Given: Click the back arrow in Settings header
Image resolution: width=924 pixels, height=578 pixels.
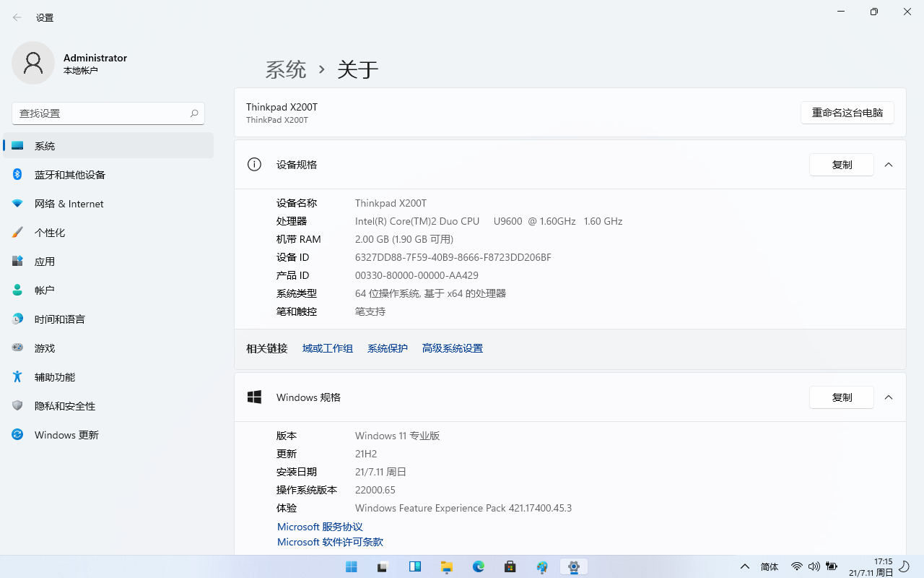Looking at the screenshot, I should tap(17, 17).
